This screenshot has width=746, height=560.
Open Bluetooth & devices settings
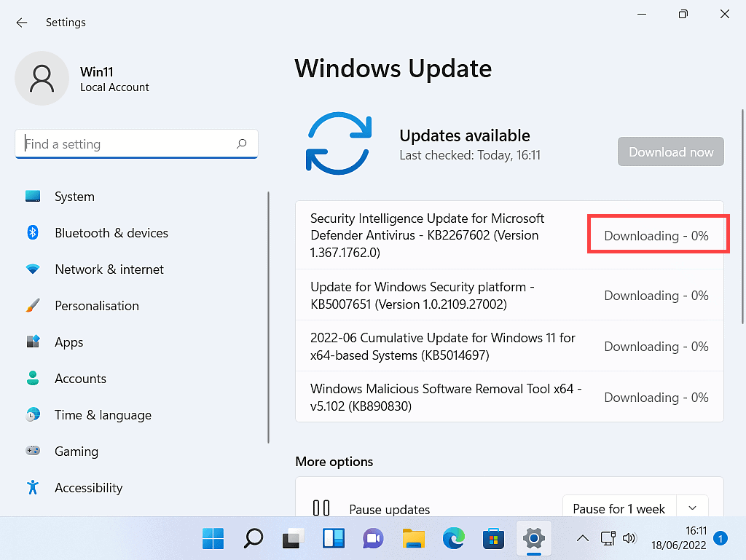(x=111, y=233)
